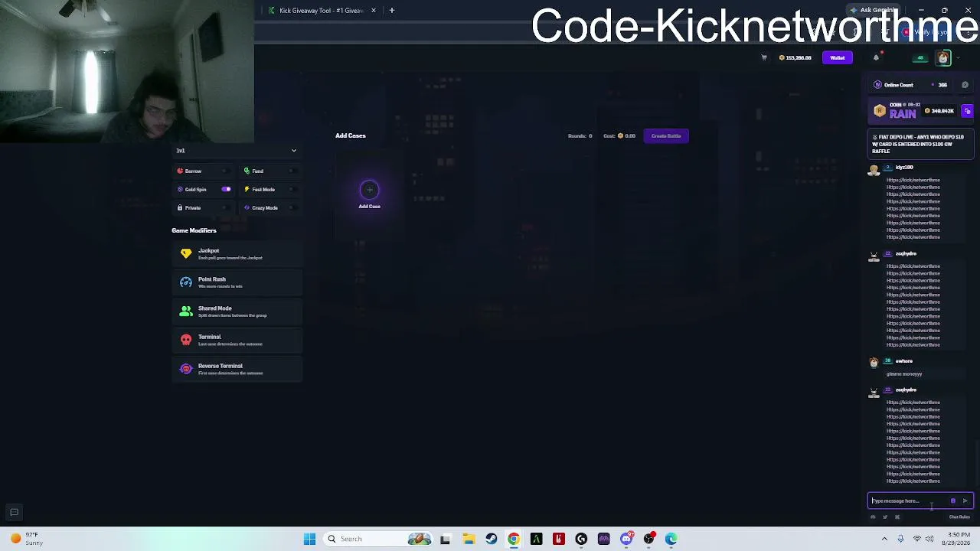Open the Windows Start menu
980x551 pixels.
[309, 539]
